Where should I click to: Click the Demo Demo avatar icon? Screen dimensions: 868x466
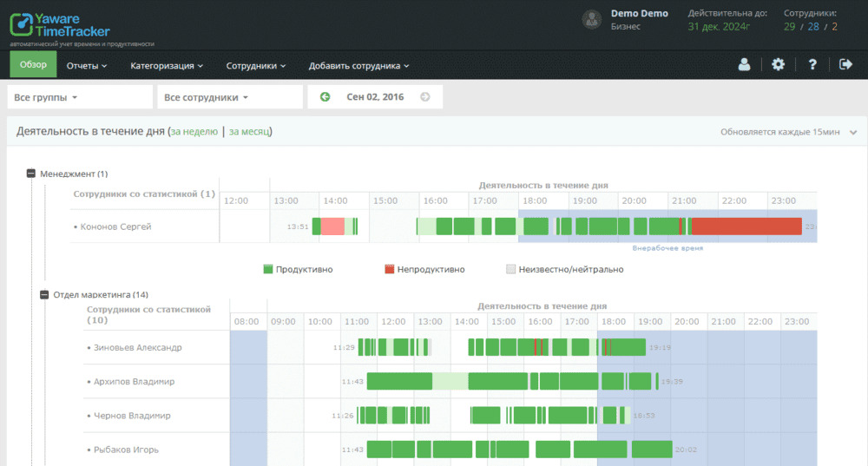click(592, 20)
